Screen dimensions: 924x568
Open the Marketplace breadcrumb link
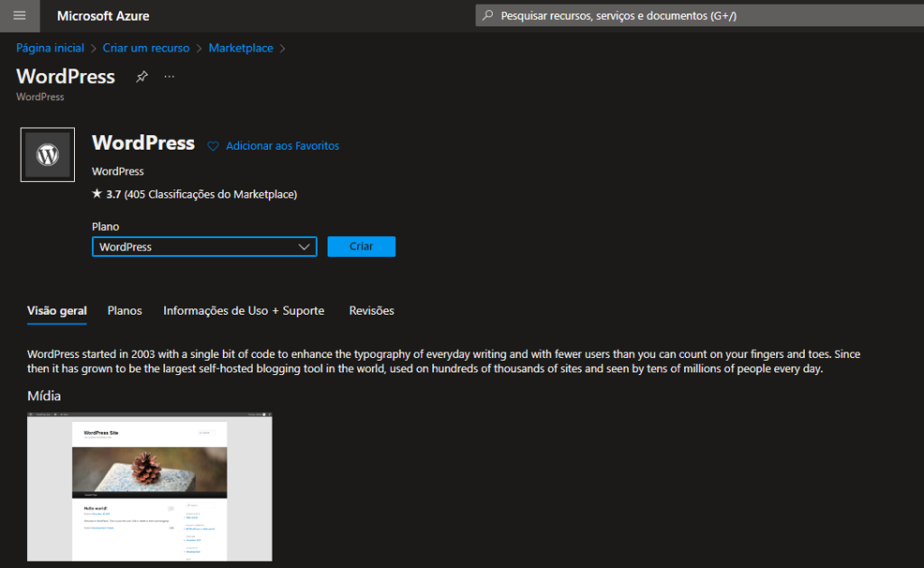point(241,49)
